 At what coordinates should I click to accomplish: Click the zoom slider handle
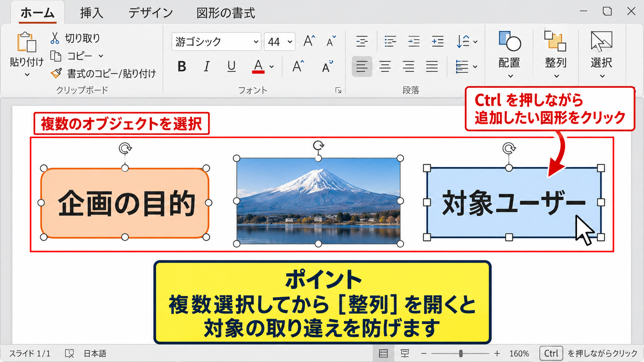461,353
